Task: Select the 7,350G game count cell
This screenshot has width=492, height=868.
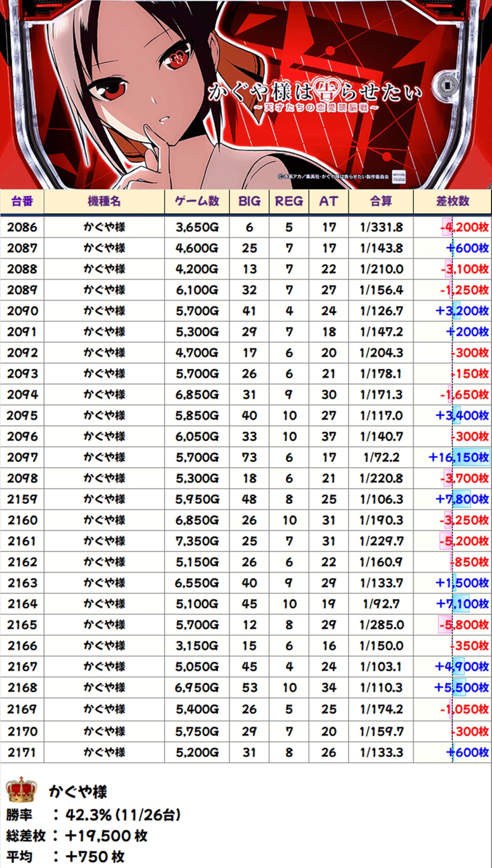Action: pos(197,541)
